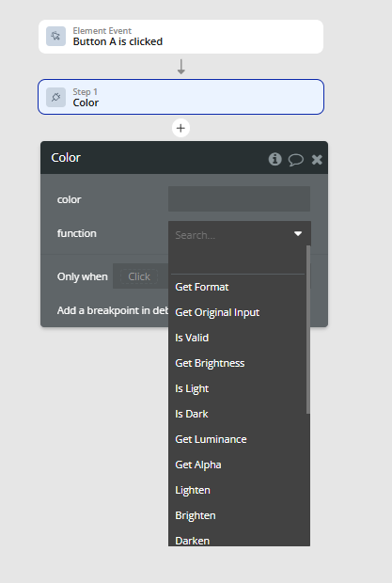Choose Get Original Input option
The height and width of the screenshot is (583, 392).
click(x=217, y=312)
